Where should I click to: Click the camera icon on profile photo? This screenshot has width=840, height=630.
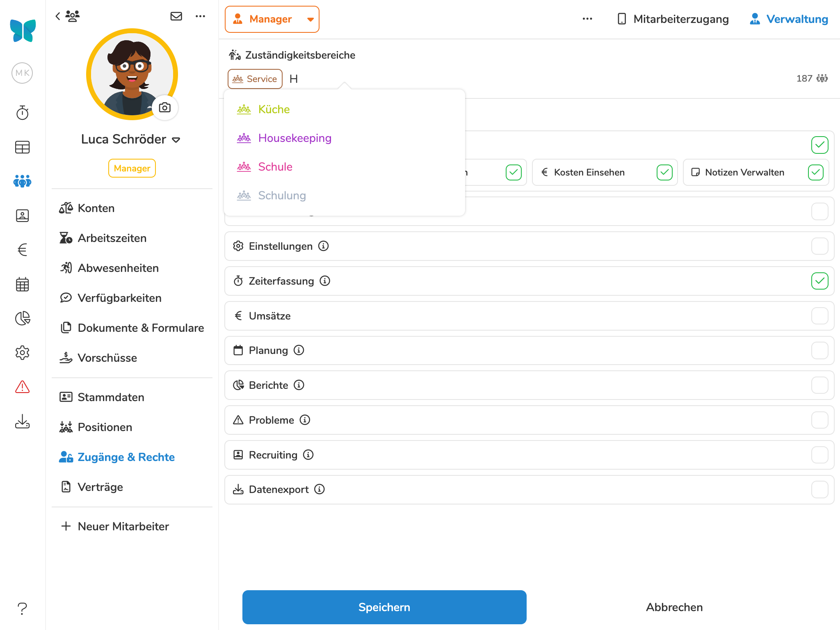165,107
